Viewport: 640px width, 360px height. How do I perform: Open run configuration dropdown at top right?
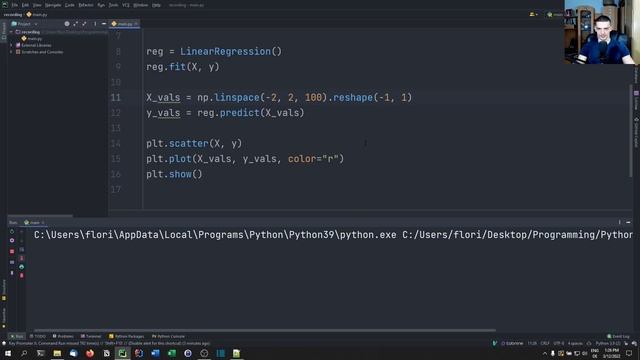point(555,15)
